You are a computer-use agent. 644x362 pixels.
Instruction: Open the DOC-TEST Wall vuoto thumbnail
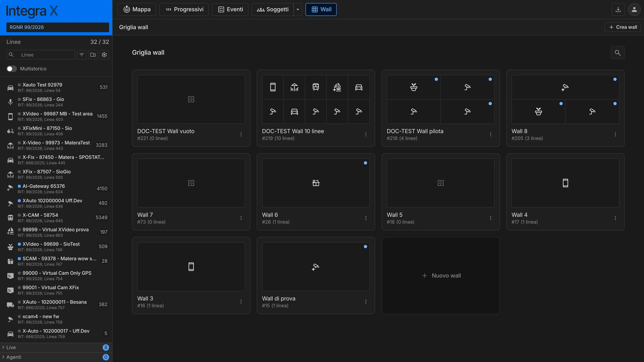pyautogui.click(x=191, y=99)
